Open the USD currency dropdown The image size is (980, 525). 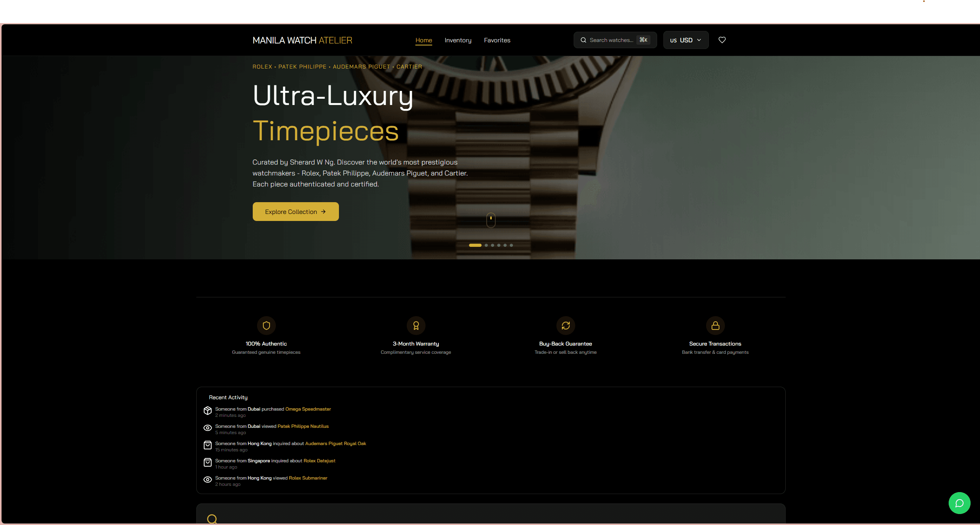(686, 40)
